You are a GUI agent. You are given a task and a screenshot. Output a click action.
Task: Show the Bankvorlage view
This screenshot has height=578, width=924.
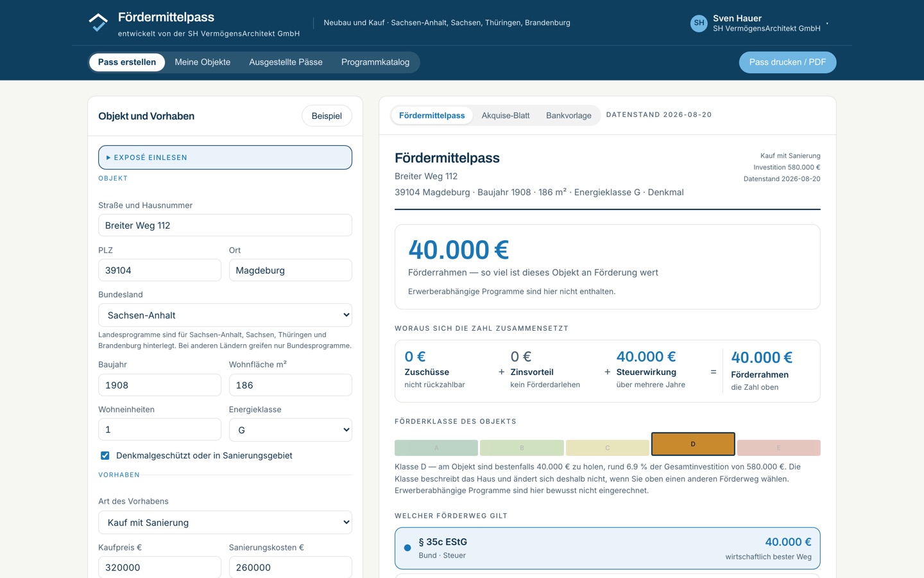click(569, 116)
